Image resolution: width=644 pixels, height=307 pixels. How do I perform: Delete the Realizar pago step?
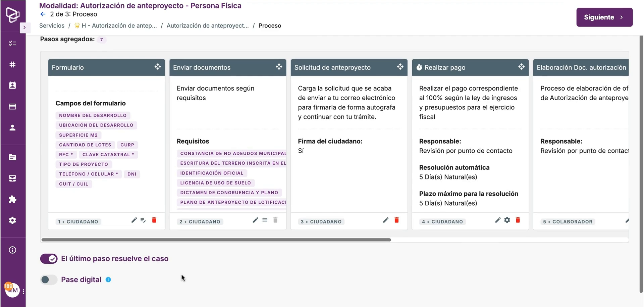click(518, 220)
